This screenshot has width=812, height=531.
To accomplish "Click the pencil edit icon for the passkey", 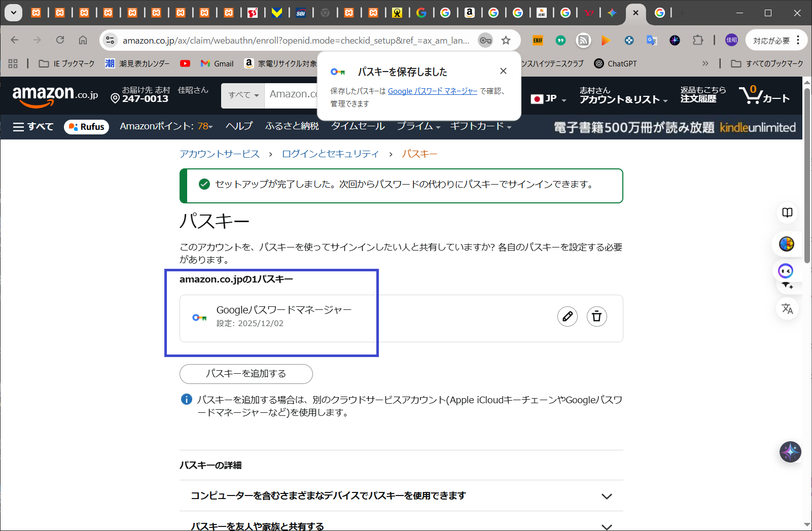I will click(567, 316).
